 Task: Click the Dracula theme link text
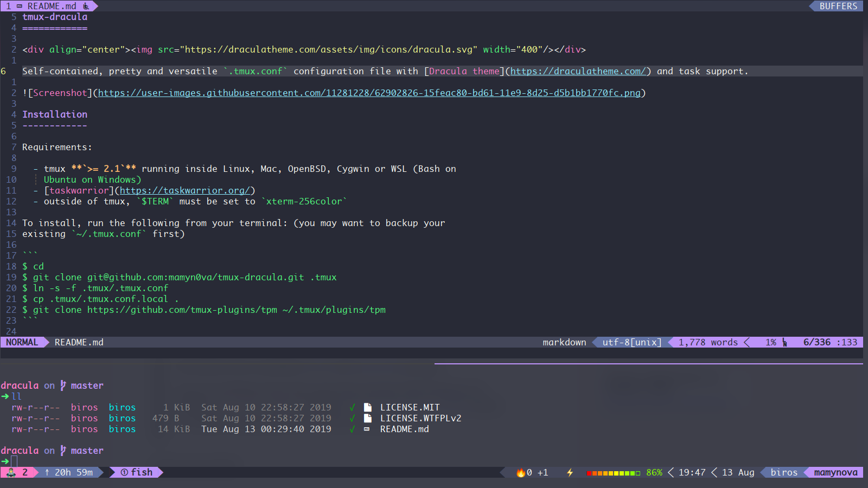click(x=464, y=71)
